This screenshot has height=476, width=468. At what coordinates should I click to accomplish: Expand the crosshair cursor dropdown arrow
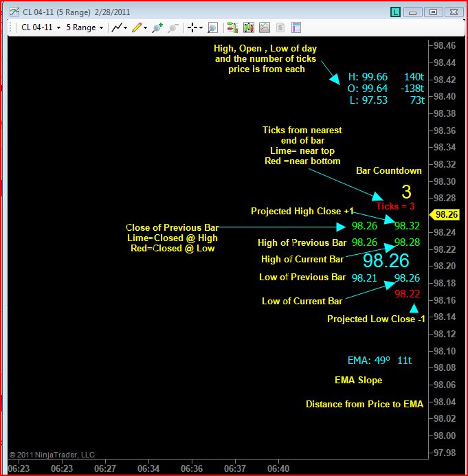pyautogui.click(x=201, y=28)
